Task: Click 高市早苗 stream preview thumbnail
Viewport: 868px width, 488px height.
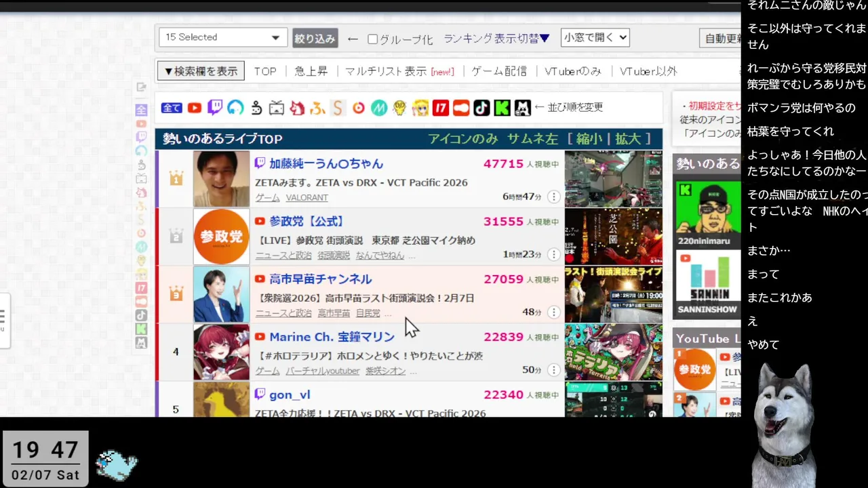Action: [x=614, y=294]
